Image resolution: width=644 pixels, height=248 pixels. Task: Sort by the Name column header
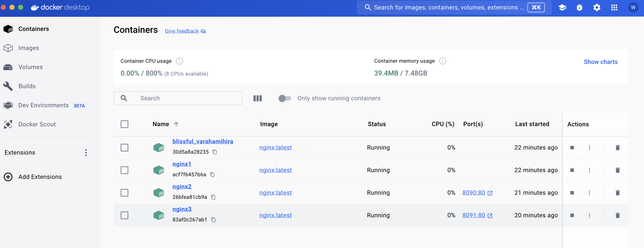pos(165,124)
